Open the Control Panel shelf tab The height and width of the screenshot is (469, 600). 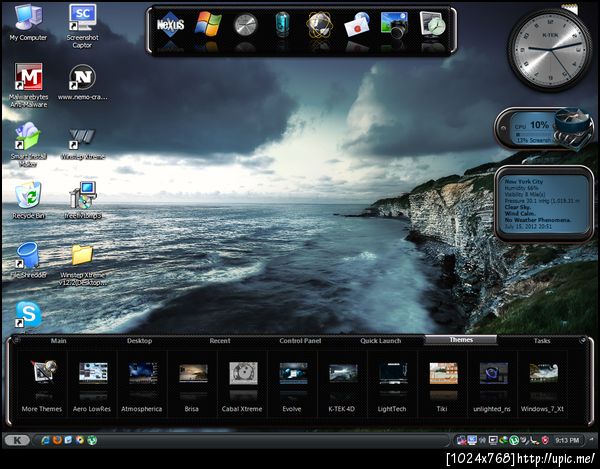point(300,340)
